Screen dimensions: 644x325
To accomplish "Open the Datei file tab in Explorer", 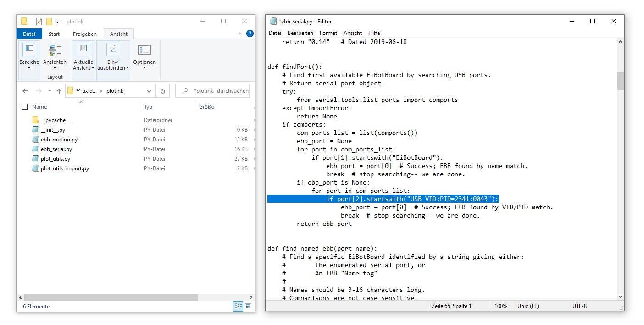I will [29, 34].
